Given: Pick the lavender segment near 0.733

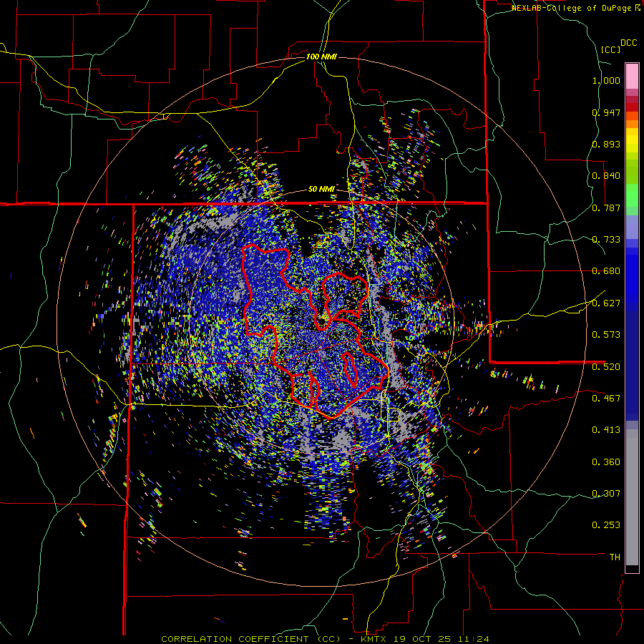Looking at the screenshot, I should [x=632, y=227].
